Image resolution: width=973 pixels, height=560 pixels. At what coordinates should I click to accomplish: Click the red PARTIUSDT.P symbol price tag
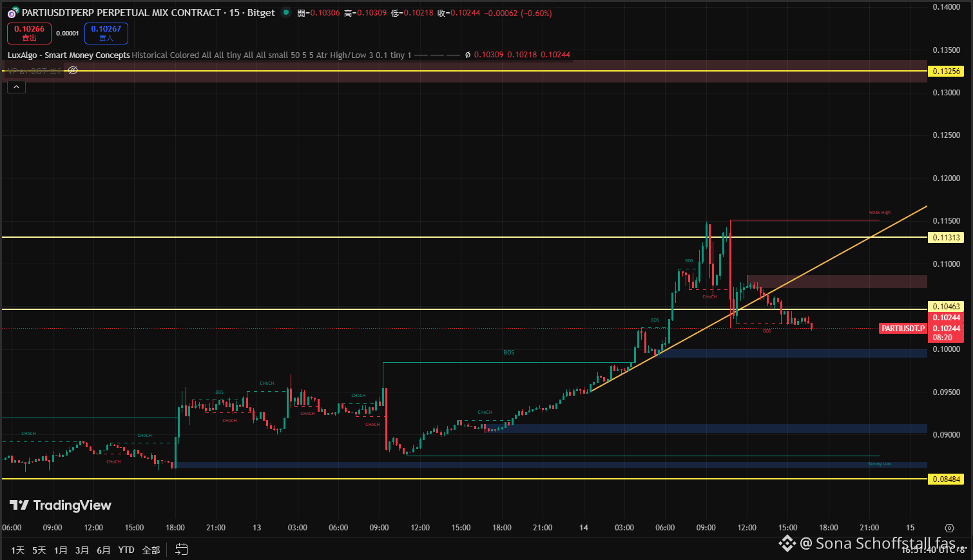903,329
